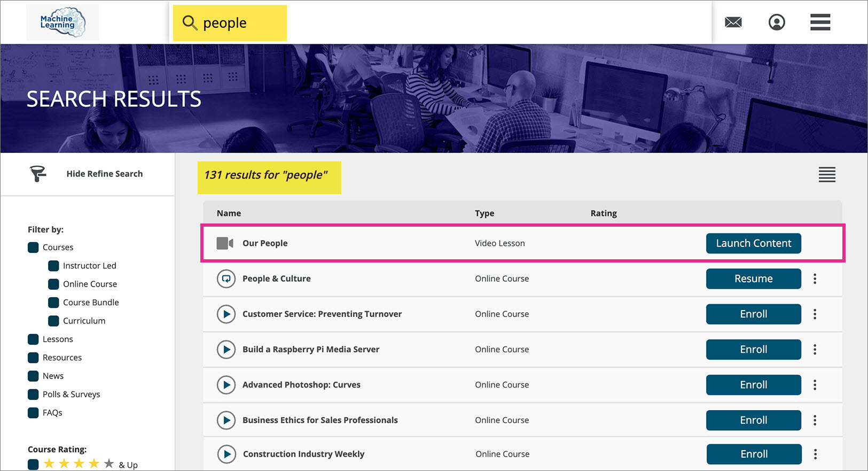Check the Online Course filter checkbox
Screen dimensions: 868x471
pos(53,284)
